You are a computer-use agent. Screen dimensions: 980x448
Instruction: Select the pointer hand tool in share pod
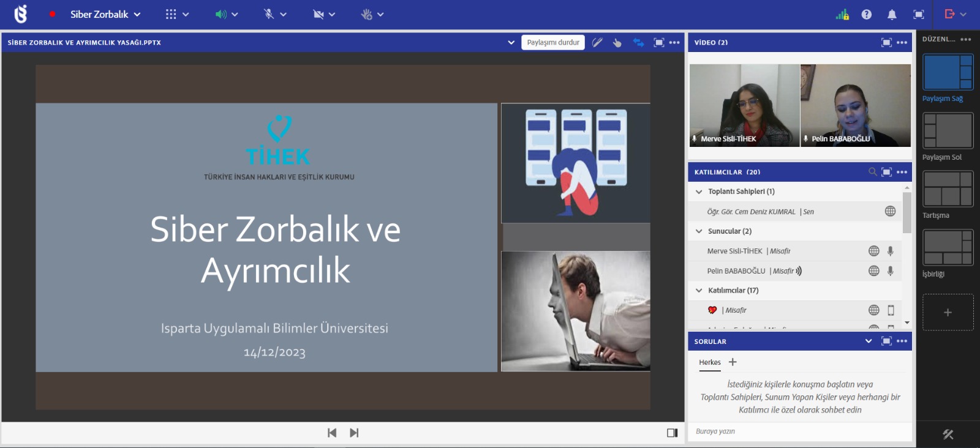pos(617,42)
